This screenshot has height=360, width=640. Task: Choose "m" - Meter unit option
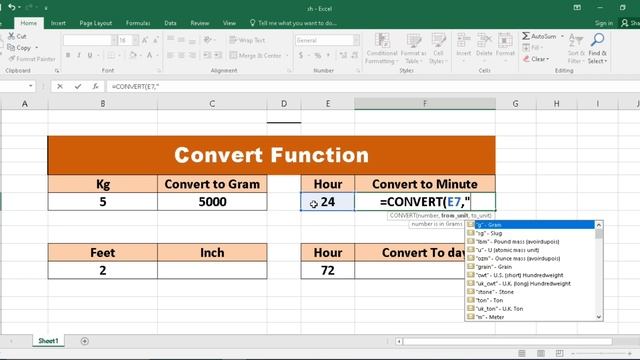coord(531,317)
